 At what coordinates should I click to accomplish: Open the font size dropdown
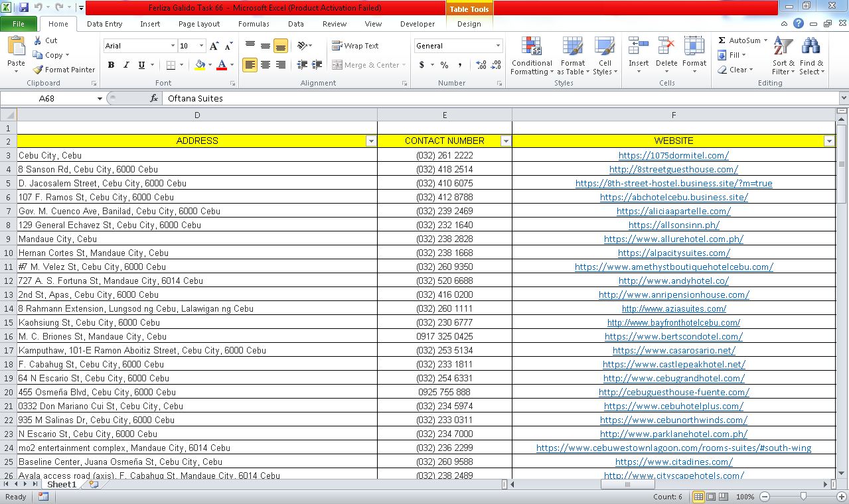pos(200,45)
